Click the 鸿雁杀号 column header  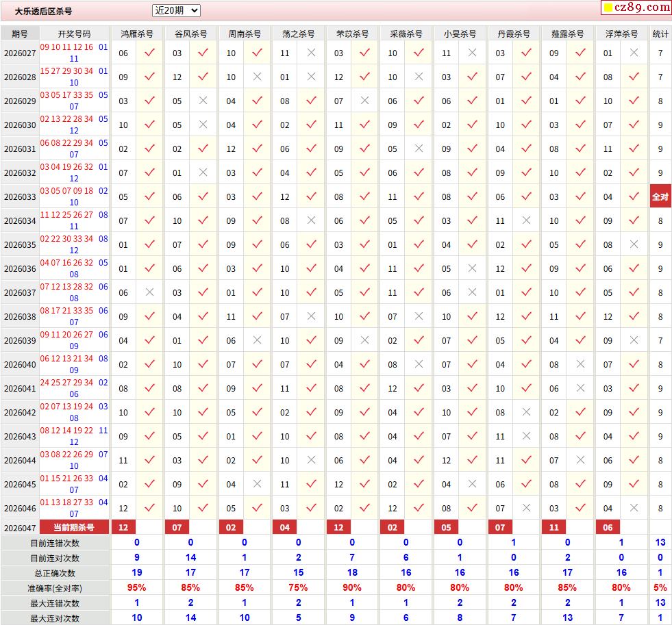pos(136,34)
